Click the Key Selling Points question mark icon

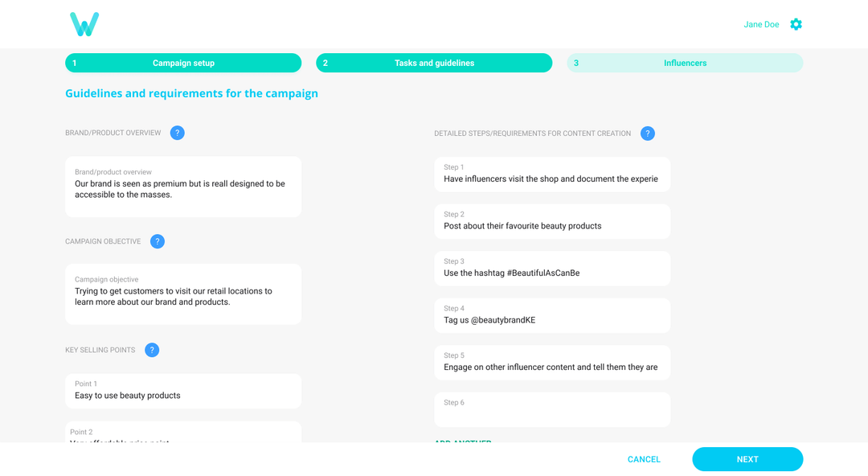(x=152, y=350)
